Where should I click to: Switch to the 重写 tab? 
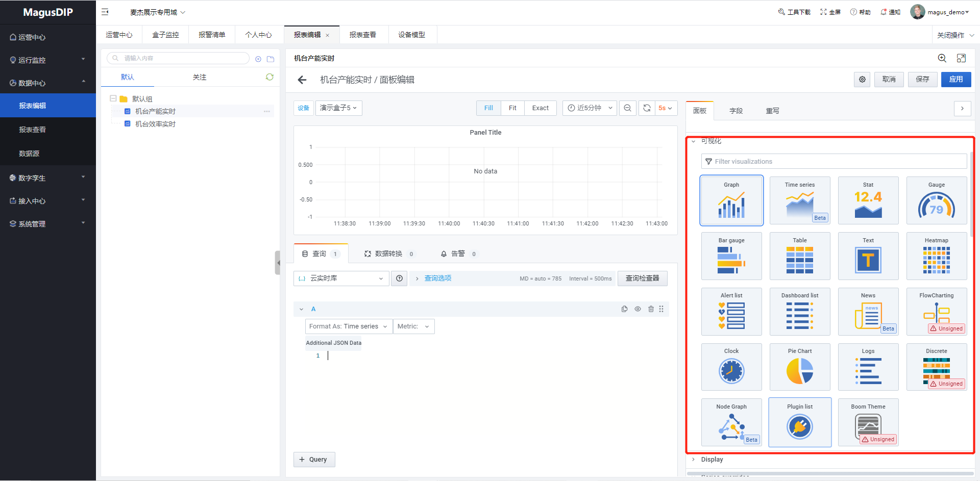(x=772, y=111)
